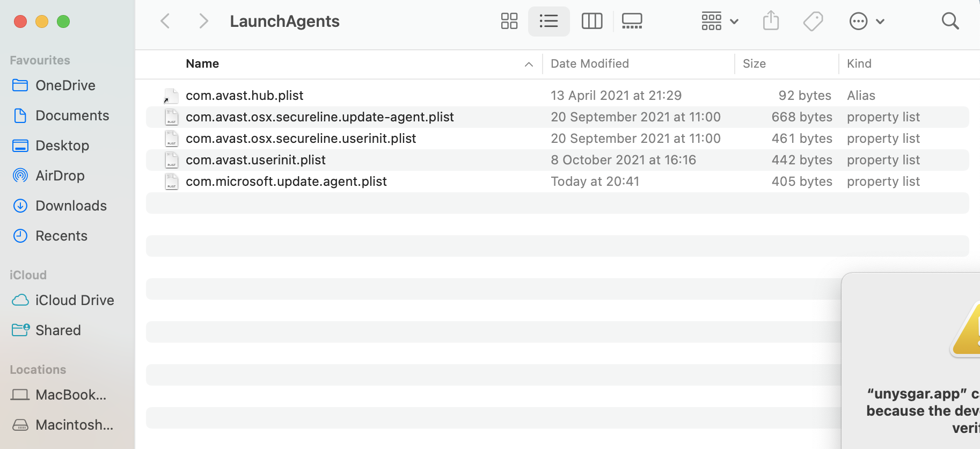Click the Tags toolbar icon

pyautogui.click(x=813, y=21)
